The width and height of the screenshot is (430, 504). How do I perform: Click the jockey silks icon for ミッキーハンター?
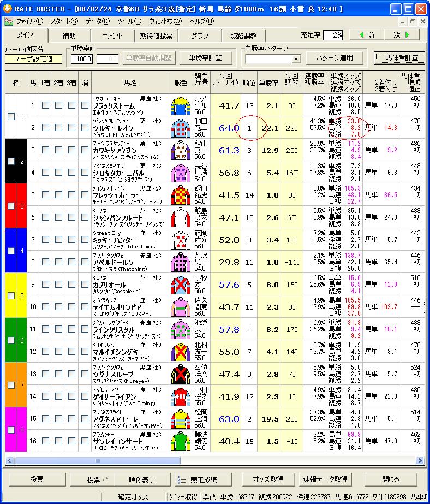click(181, 240)
